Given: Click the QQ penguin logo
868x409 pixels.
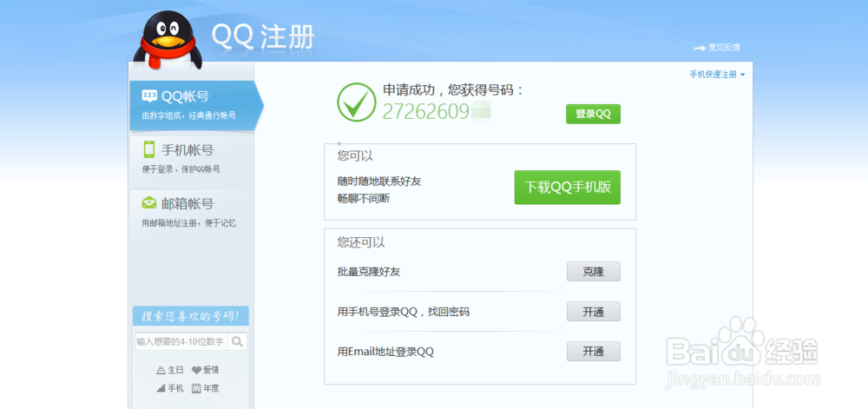Looking at the screenshot, I should [x=168, y=41].
